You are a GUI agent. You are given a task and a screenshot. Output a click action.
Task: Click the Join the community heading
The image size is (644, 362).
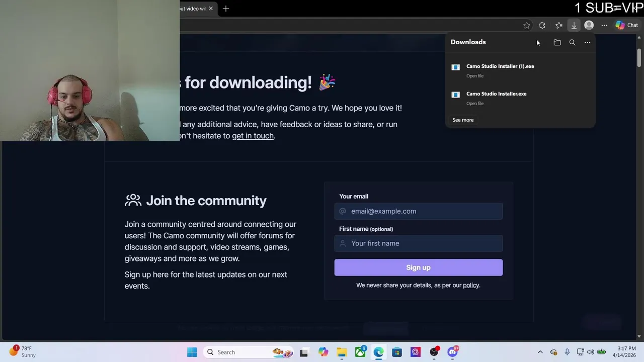pos(206,201)
